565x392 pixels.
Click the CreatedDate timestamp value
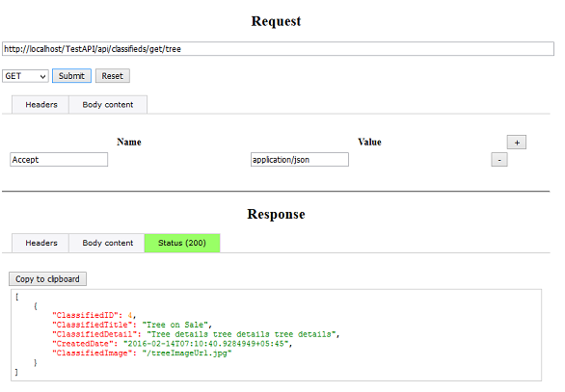coord(205,344)
